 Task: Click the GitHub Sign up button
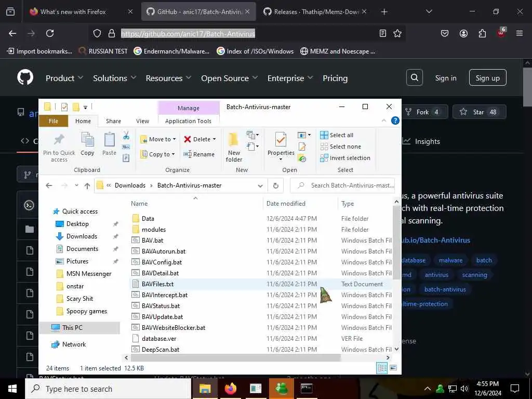[487, 78]
